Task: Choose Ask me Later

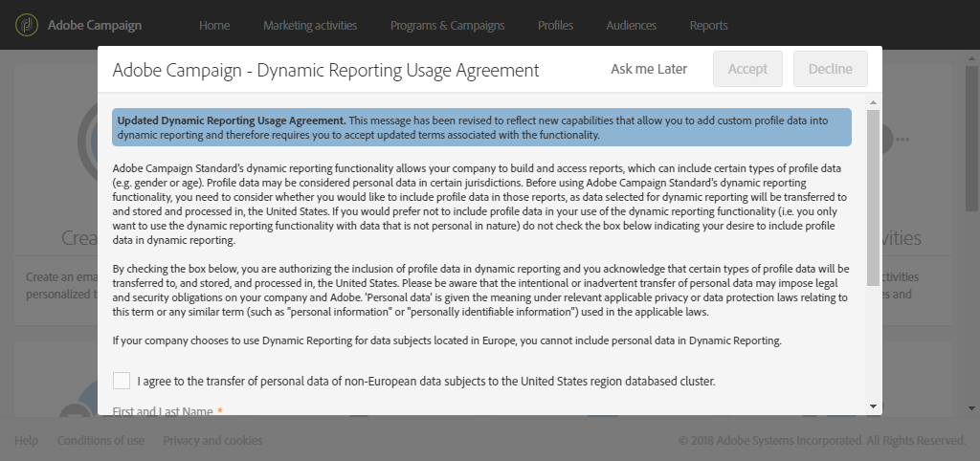Action: click(649, 69)
